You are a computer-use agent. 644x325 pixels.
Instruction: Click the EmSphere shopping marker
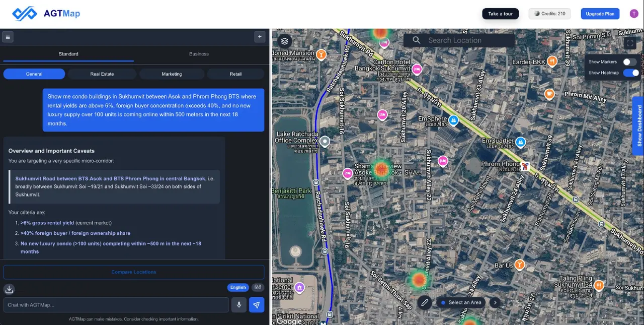point(453,120)
